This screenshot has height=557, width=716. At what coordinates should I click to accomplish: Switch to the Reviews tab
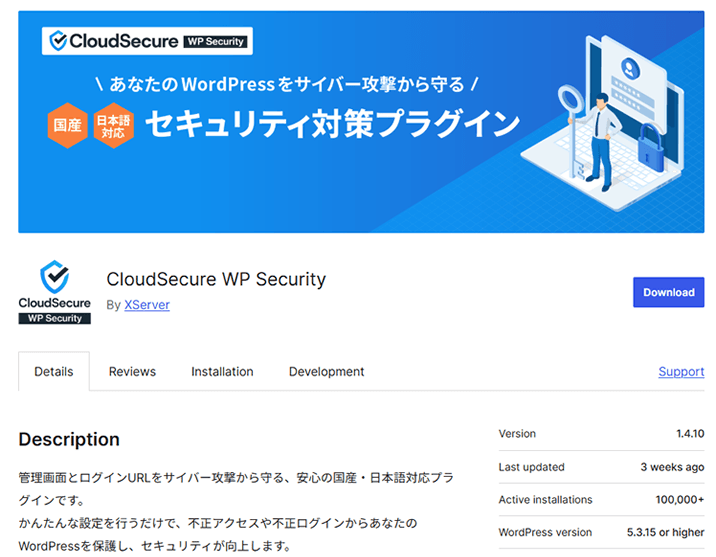click(x=132, y=372)
